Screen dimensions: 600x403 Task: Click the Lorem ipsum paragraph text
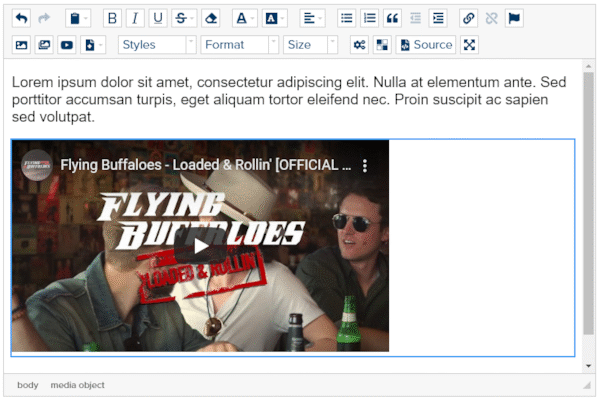pos(289,100)
